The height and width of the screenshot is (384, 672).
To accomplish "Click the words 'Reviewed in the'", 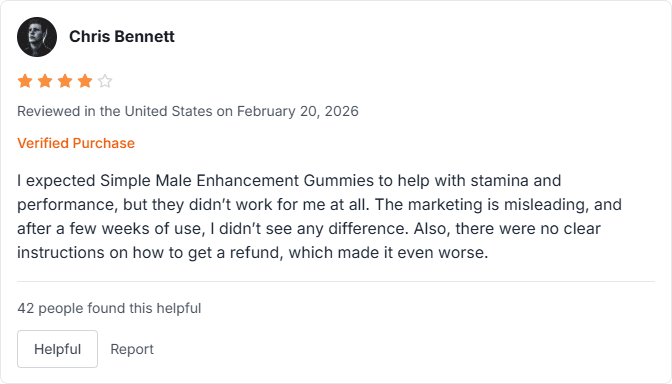I will (69, 111).
